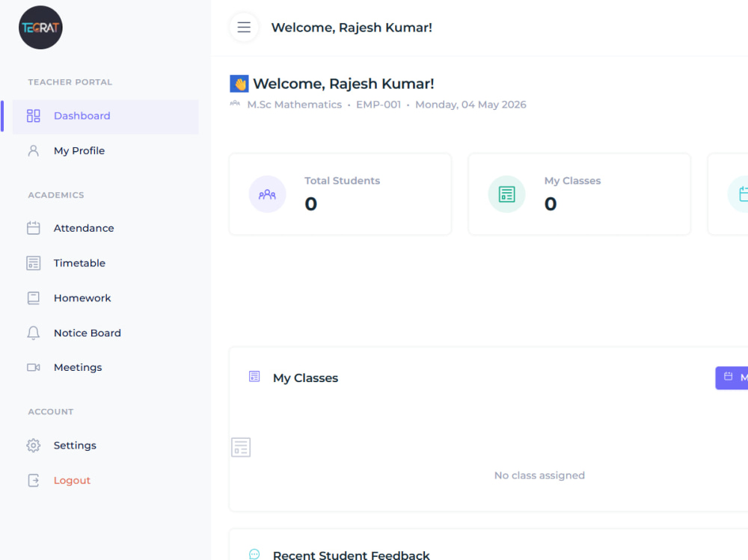The height and width of the screenshot is (560, 748).
Task: Click the purple button in My Classes header
Action: click(x=732, y=378)
